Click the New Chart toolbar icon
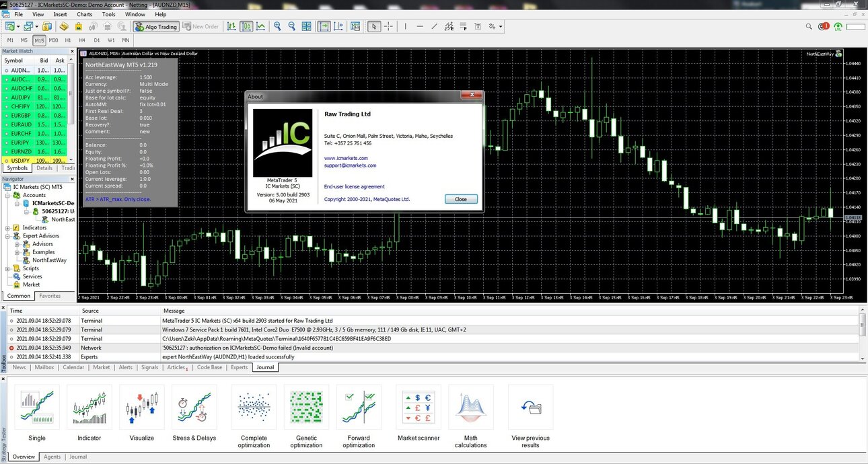The height and width of the screenshot is (464, 868). click(x=9, y=26)
